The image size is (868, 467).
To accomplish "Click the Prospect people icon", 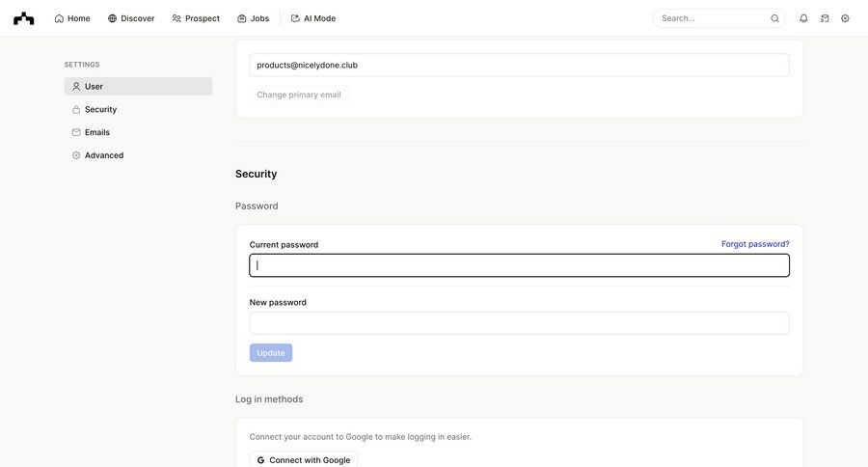I will pos(176,18).
